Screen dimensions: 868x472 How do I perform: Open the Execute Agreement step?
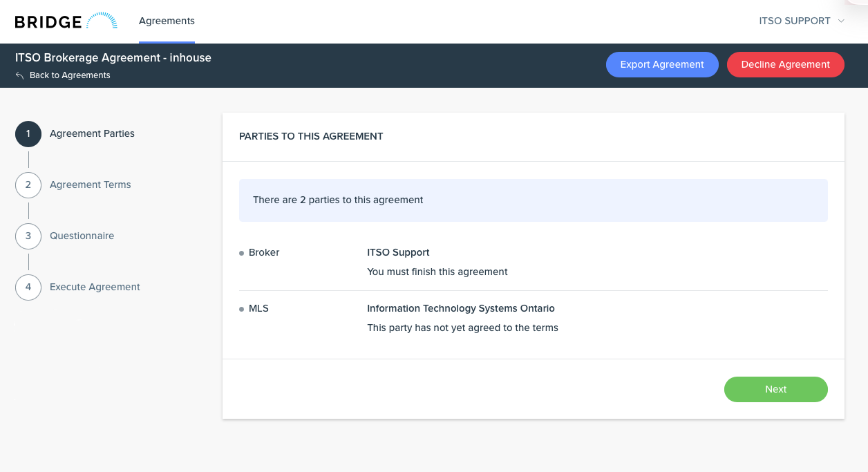click(95, 287)
